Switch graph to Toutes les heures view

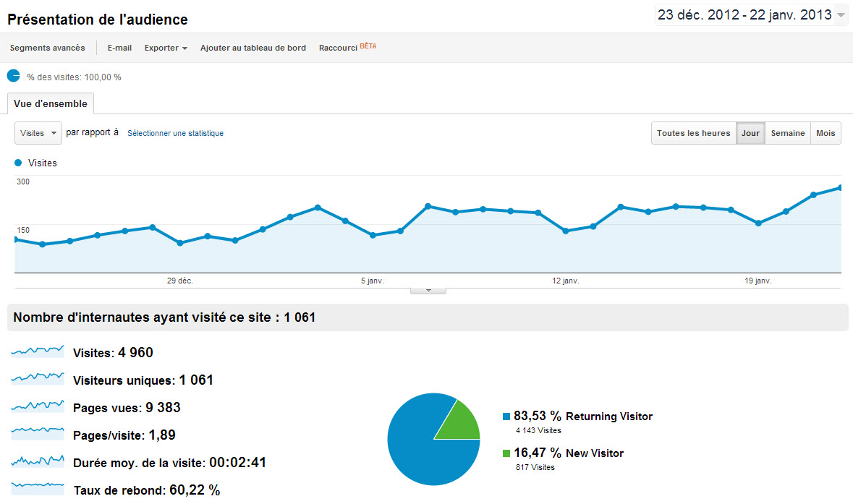pyautogui.click(x=694, y=133)
